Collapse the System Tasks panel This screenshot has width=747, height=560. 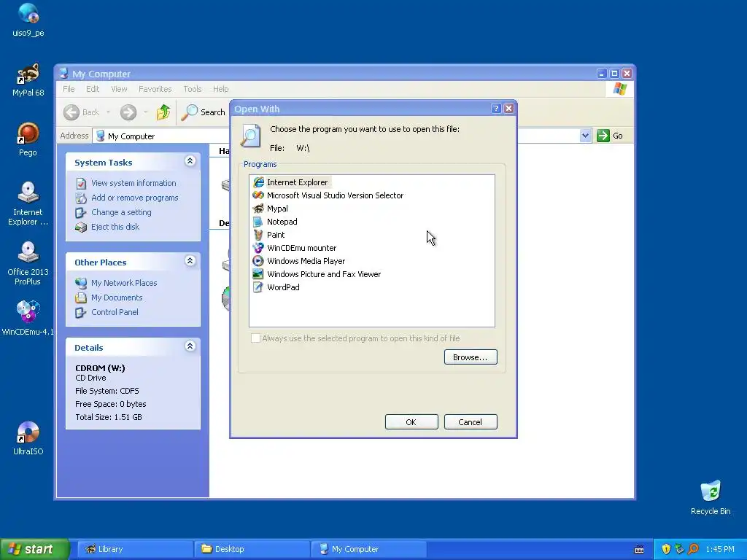coord(190,161)
